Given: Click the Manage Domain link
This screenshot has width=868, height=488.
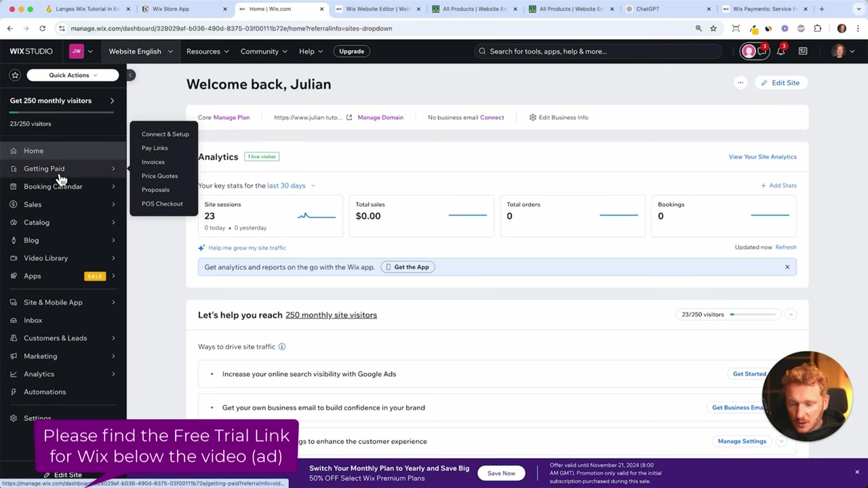Looking at the screenshot, I should click(x=380, y=117).
